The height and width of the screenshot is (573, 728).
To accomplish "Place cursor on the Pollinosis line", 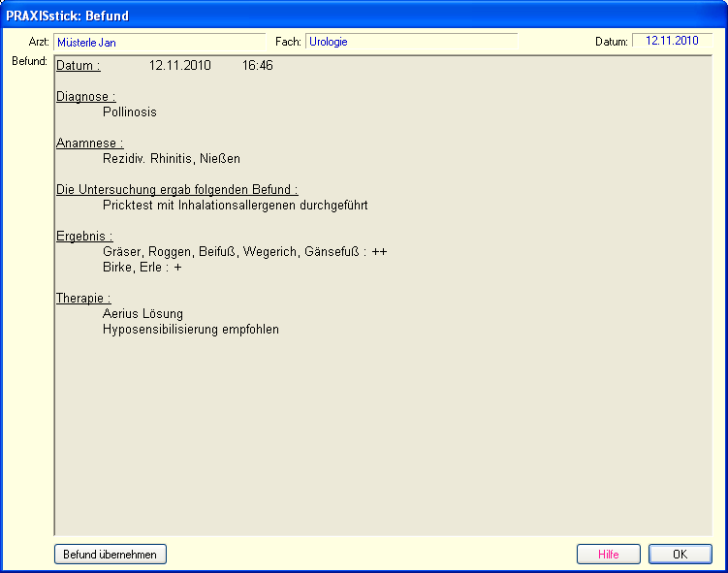I will click(x=129, y=112).
